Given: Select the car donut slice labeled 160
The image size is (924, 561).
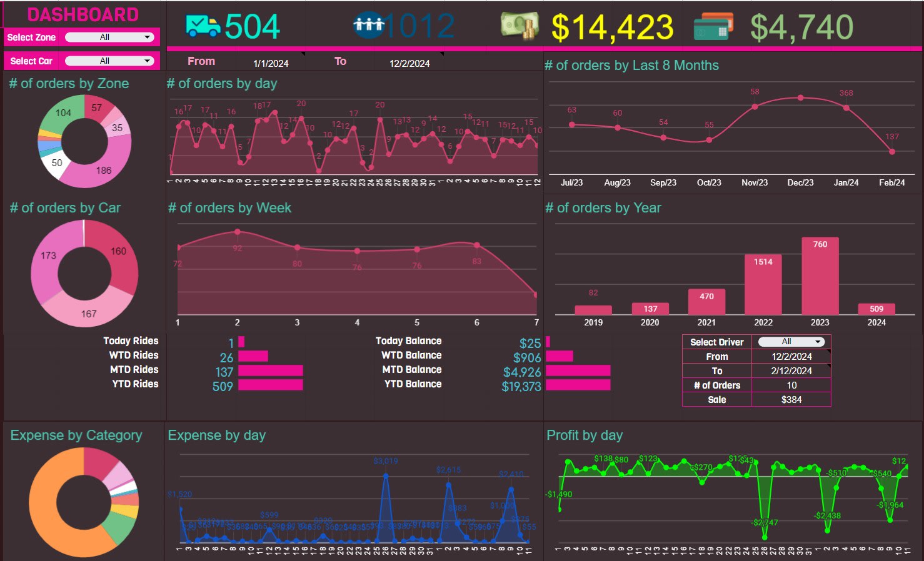Looking at the screenshot, I should 119,252.
